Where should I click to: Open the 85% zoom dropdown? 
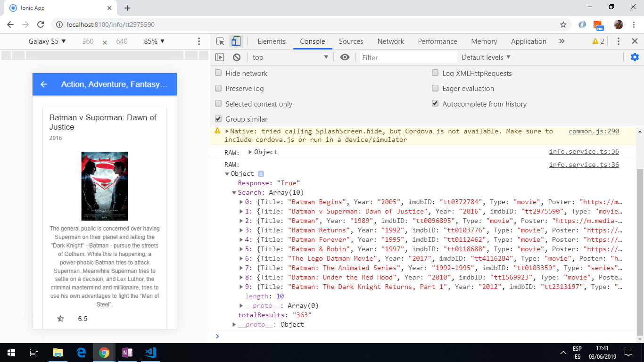155,41
